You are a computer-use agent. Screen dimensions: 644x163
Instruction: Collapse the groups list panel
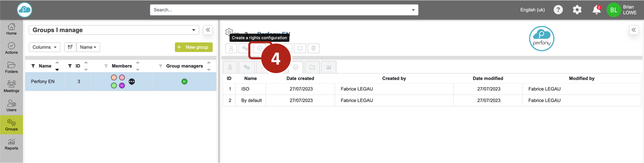208,30
